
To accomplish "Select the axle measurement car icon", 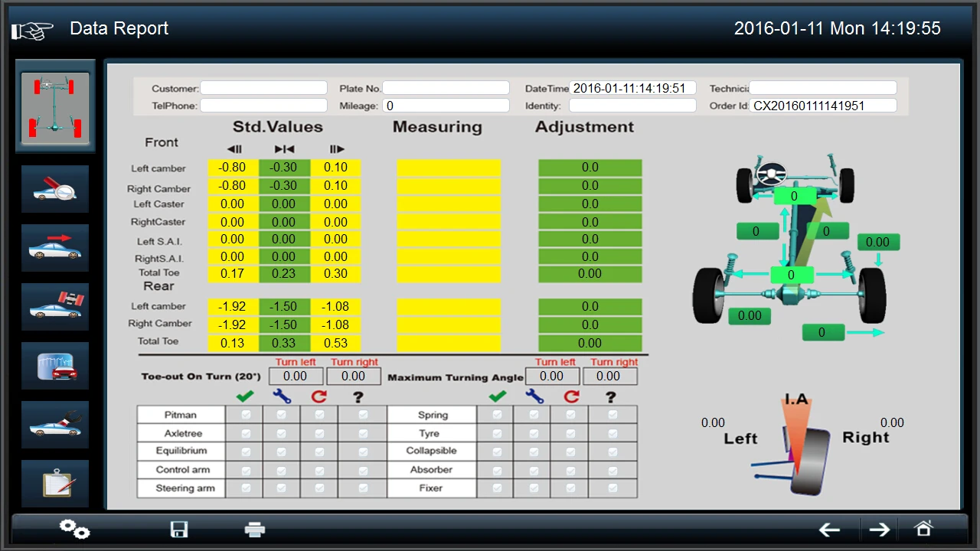I will coord(54,306).
